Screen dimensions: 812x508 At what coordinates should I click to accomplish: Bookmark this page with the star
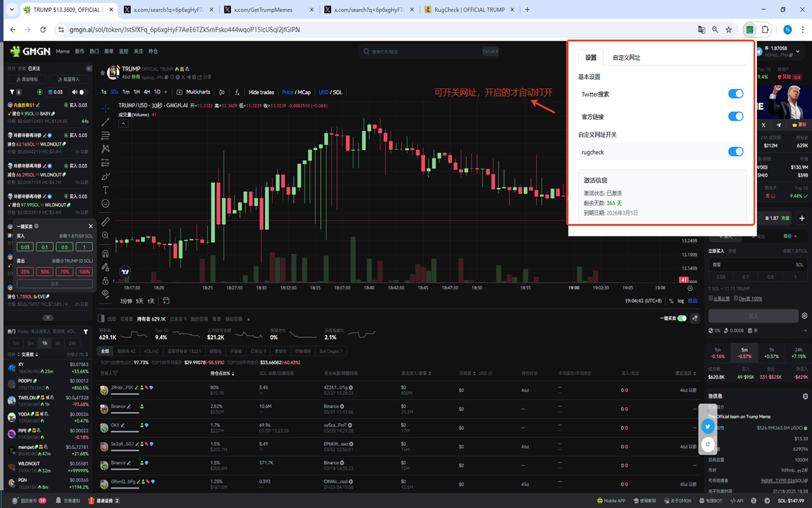click(729, 29)
